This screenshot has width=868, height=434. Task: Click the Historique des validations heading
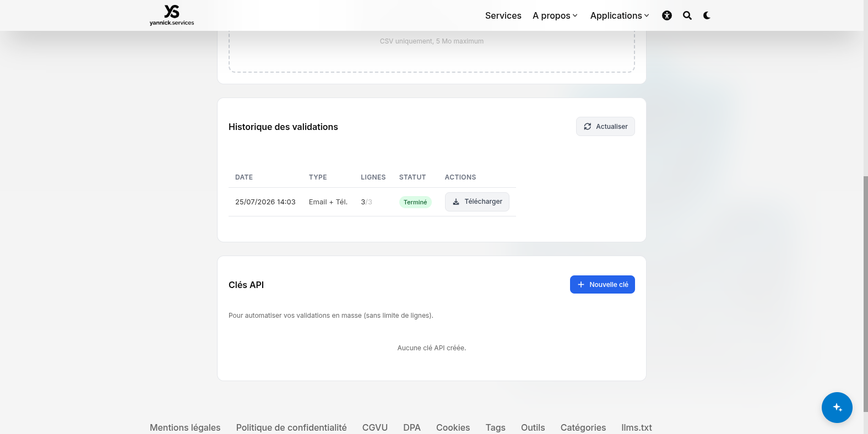pyautogui.click(x=283, y=127)
